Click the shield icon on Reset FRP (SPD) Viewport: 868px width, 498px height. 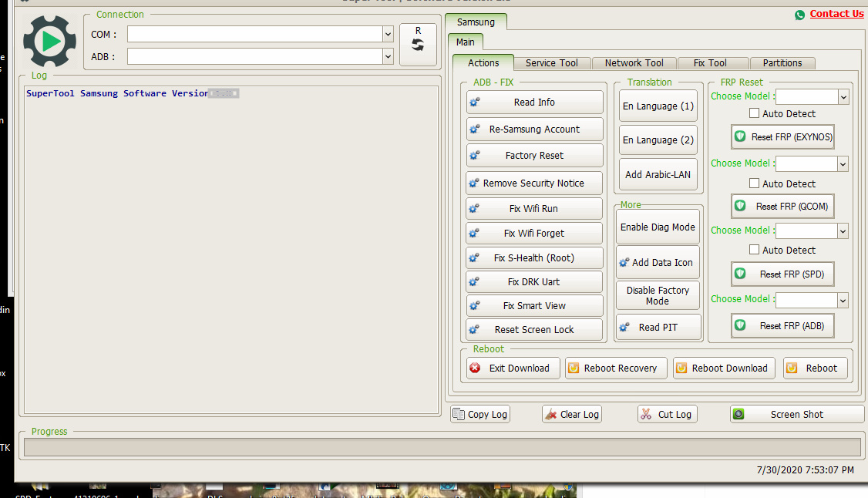click(740, 274)
